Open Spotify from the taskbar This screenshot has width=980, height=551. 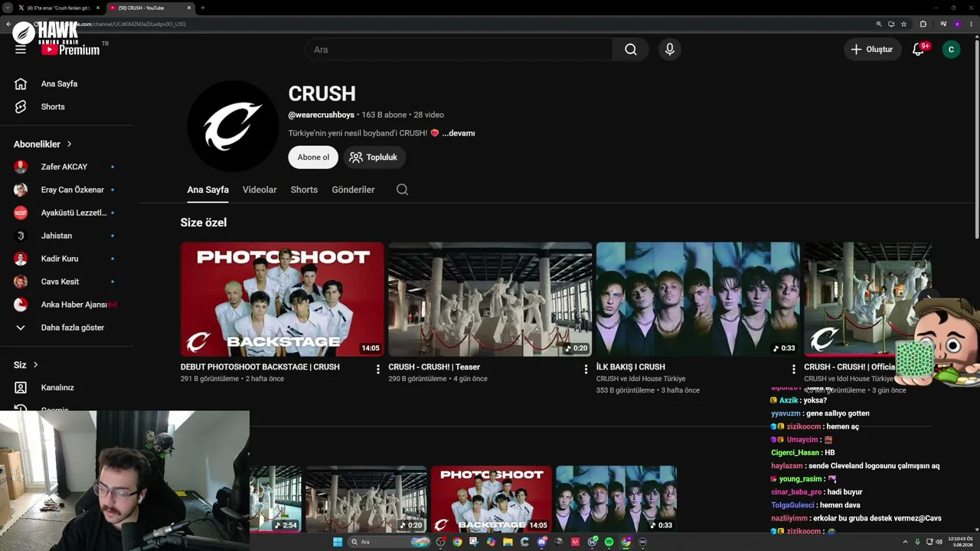click(x=609, y=542)
